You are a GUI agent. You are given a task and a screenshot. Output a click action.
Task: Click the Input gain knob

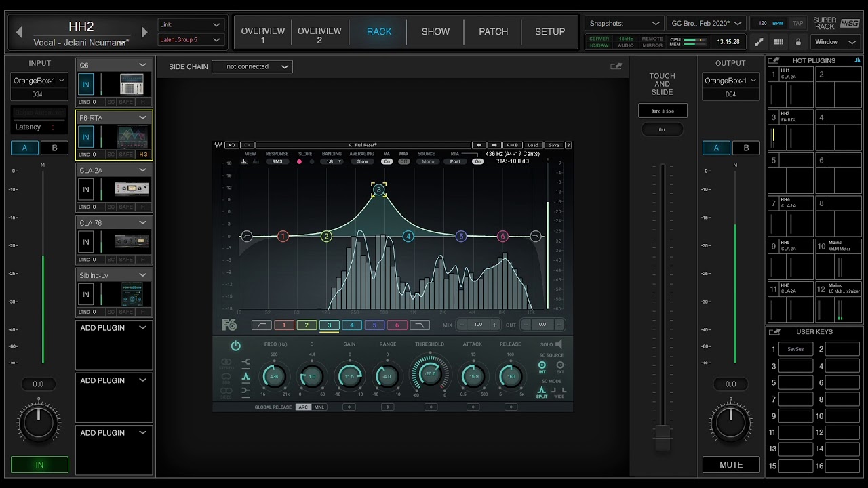tap(39, 423)
